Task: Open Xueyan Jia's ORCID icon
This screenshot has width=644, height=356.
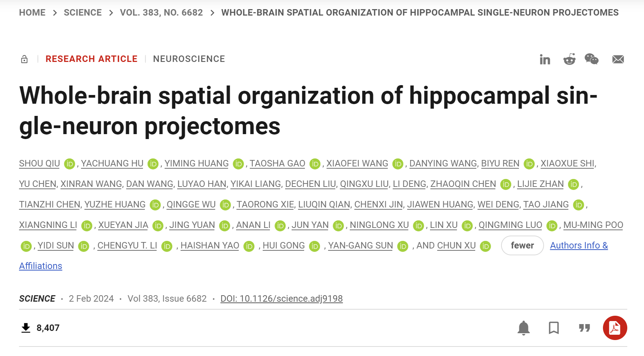Action: pyautogui.click(x=158, y=225)
